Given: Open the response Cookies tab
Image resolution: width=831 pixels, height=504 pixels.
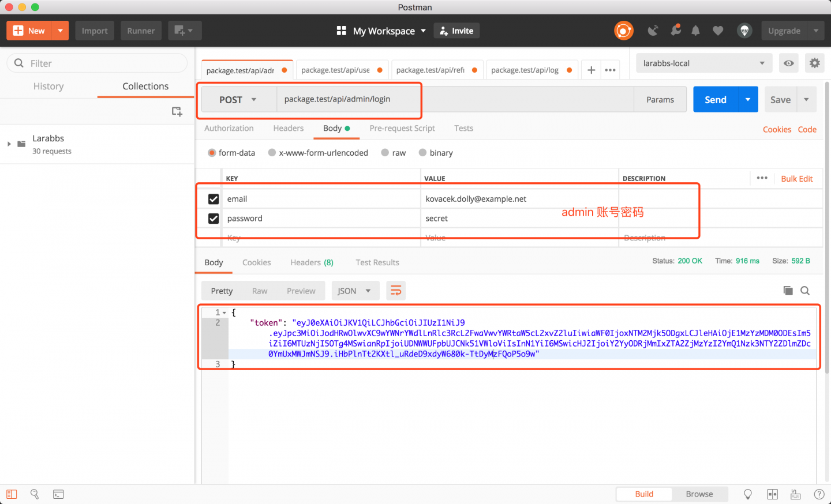Looking at the screenshot, I should pos(257,262).
